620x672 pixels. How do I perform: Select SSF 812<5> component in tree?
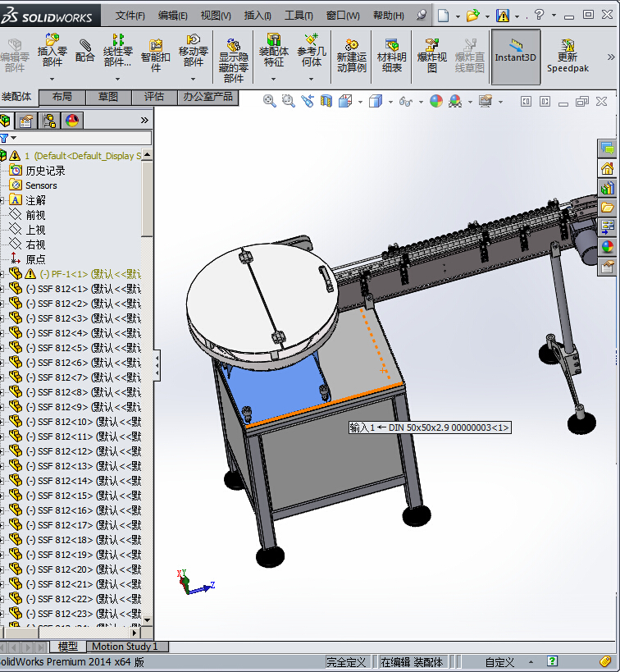(x=75, y=348)
